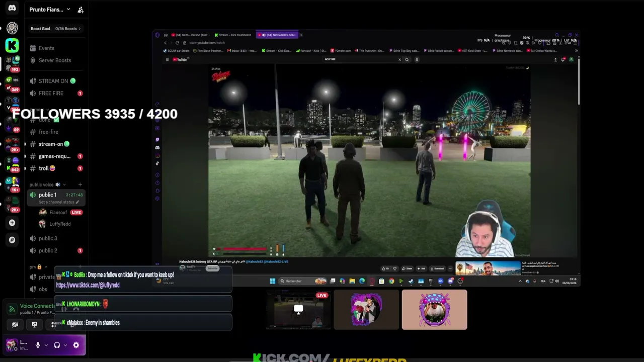This screenshot has height=362, width=644.
Task: Open YouTube hamburger guide menu
Action: click(167, 59)
